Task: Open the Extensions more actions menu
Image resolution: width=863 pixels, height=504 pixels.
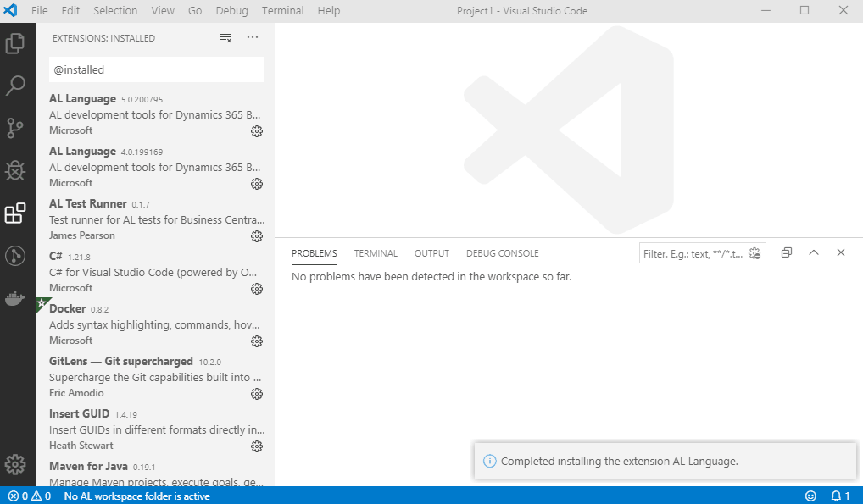Action: (x=252, y=37)
